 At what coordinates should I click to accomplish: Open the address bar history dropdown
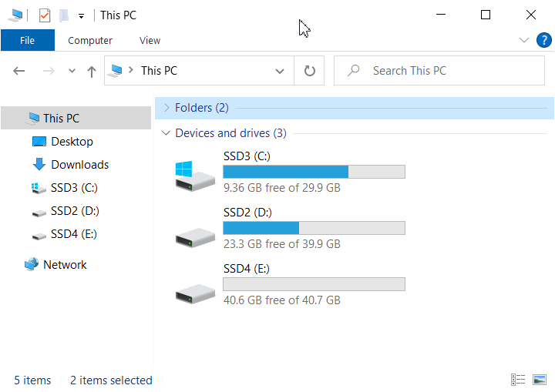coord(280,71)
